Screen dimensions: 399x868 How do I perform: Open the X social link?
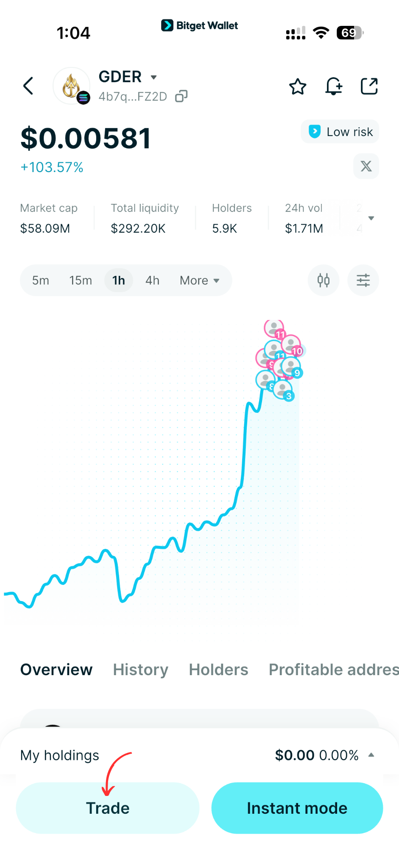(x=366, y=166)
